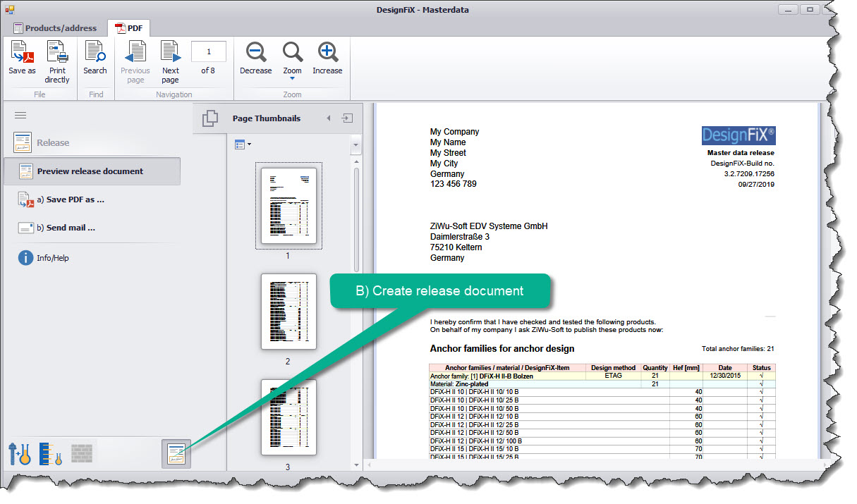Select page 2 thumbnail
Image resolution: width=857 pixels, height=504 pixels.
[x=288, y=312]
